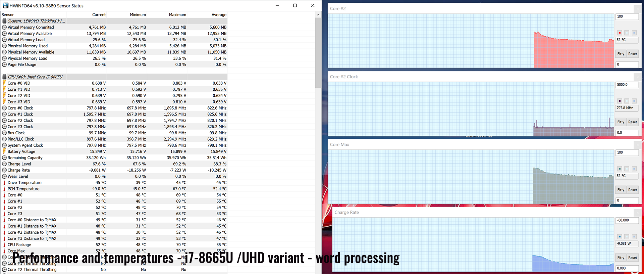Click the clock icon for Core #0 Clock

click(4, 108)
